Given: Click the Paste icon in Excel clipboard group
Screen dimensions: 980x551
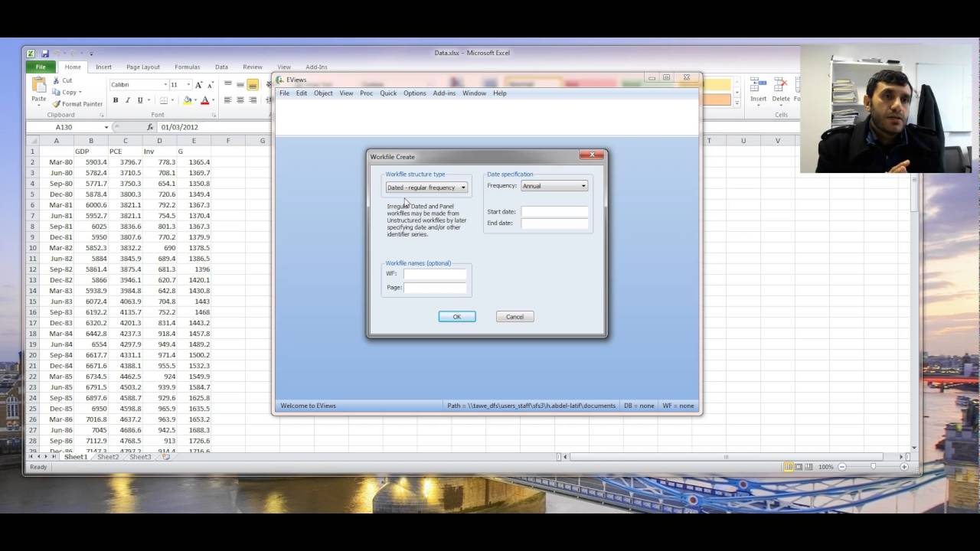Looking at the screenshot, I should click(38, 85).
